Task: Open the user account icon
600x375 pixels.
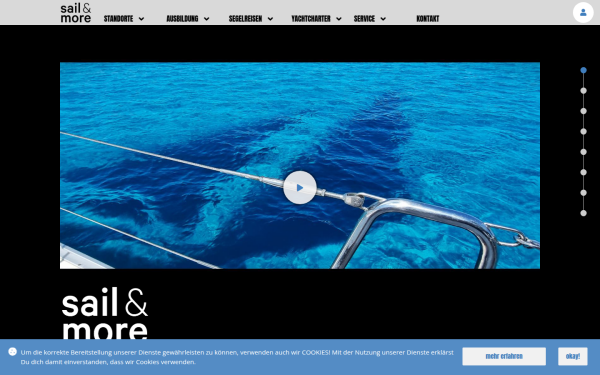Action: 583,13
